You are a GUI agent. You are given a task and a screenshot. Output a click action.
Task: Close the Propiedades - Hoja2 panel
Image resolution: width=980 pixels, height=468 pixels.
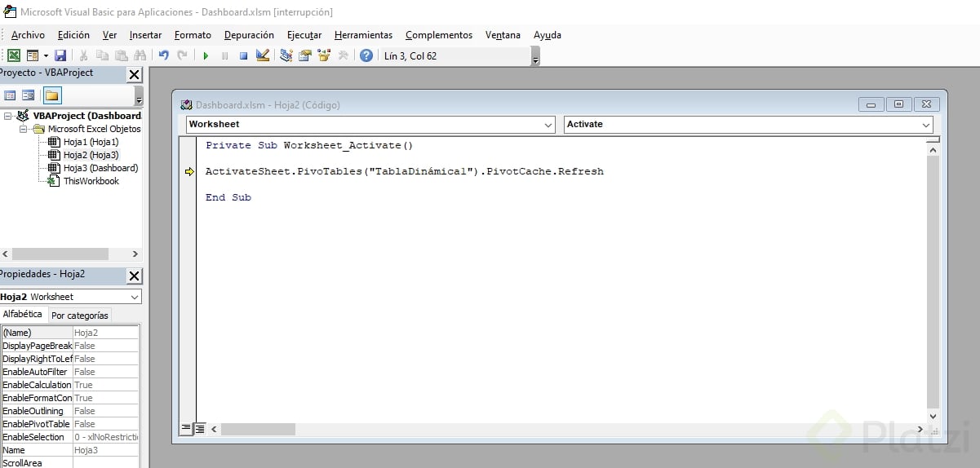pos(135,276)
